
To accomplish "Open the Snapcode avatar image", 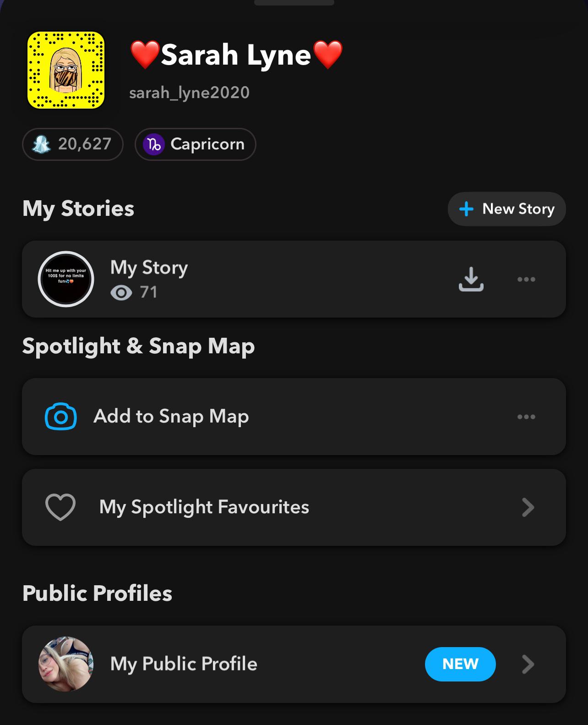I will pyautogui.click(x=66, y=70).
